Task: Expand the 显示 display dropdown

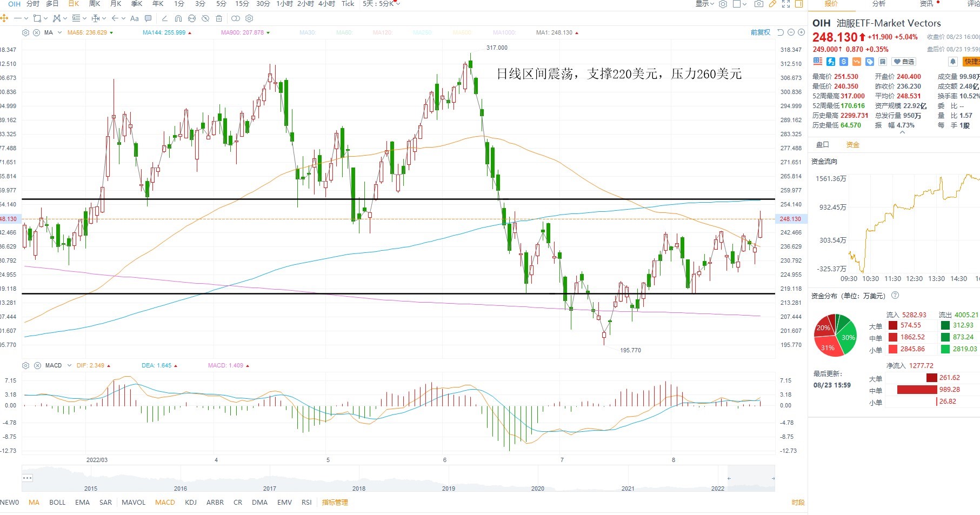Action: [x=705, y=4]
